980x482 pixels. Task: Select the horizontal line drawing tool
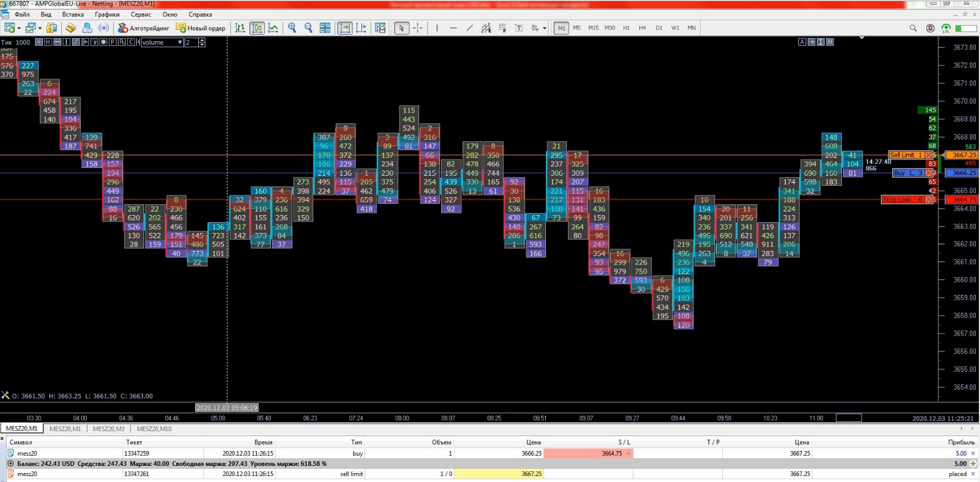click(454, 28)
